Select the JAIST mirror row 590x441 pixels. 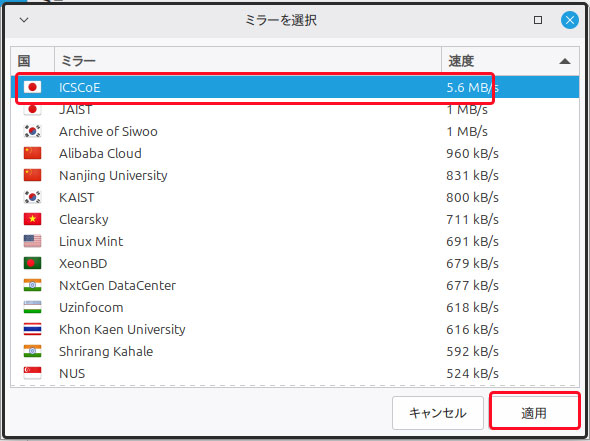[295, 109]
